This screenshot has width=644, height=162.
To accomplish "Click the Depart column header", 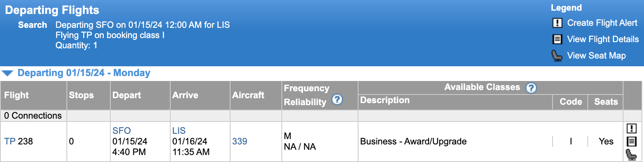I will [127, 95].
